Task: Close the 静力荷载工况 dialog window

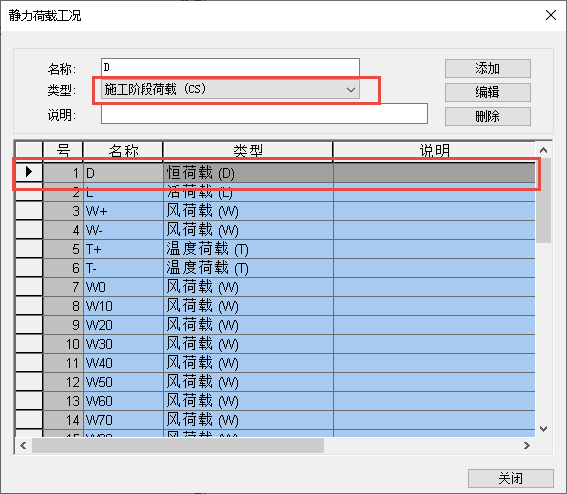Action: click(x=551, y=15)
